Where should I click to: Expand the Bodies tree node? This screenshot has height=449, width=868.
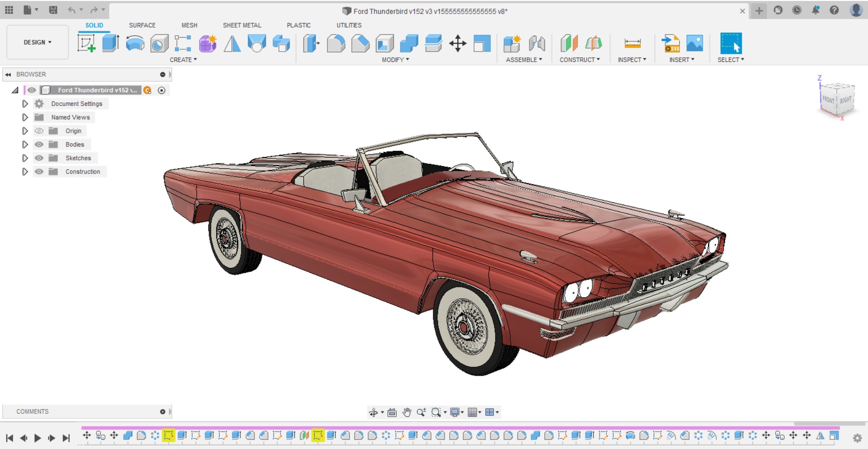[x=25, y=144]
